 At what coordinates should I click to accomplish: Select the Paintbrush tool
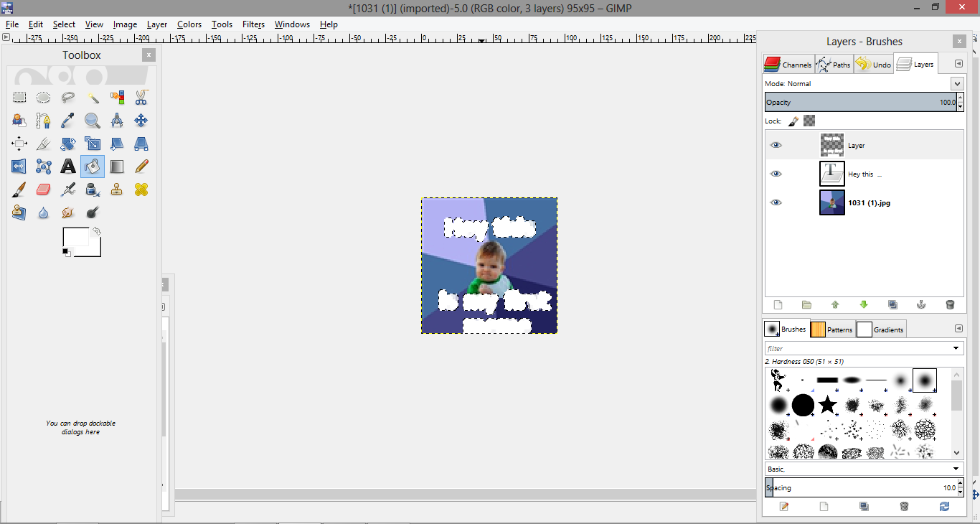coord(19,190)
